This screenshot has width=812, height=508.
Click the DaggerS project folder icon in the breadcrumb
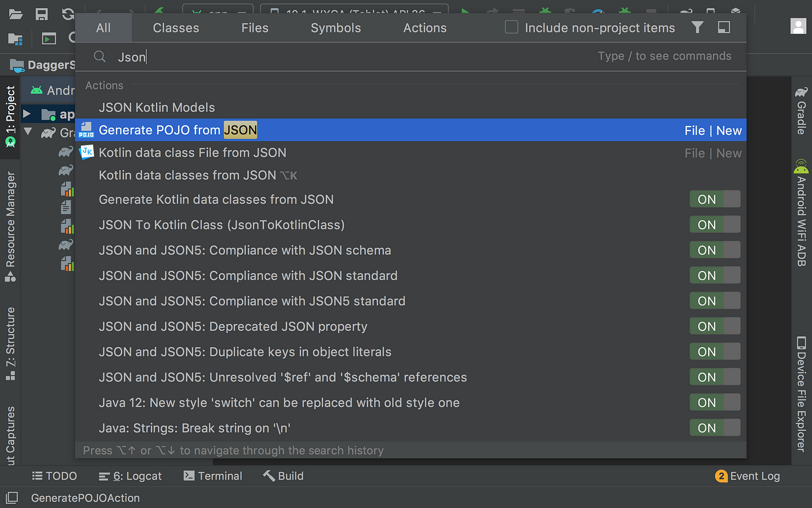(x=17, y=65)
